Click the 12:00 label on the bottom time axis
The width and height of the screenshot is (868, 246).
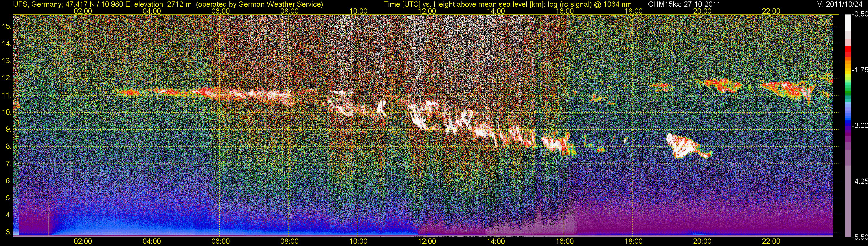pyautogui.click(x=427, y=241)
